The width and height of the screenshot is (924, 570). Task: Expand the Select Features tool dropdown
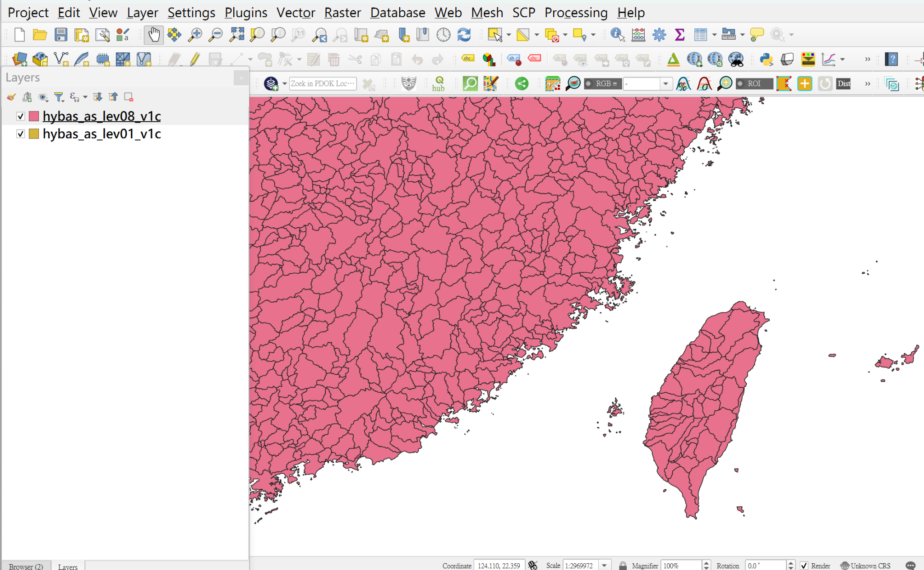pyautogui.click(x=508, y=35)
